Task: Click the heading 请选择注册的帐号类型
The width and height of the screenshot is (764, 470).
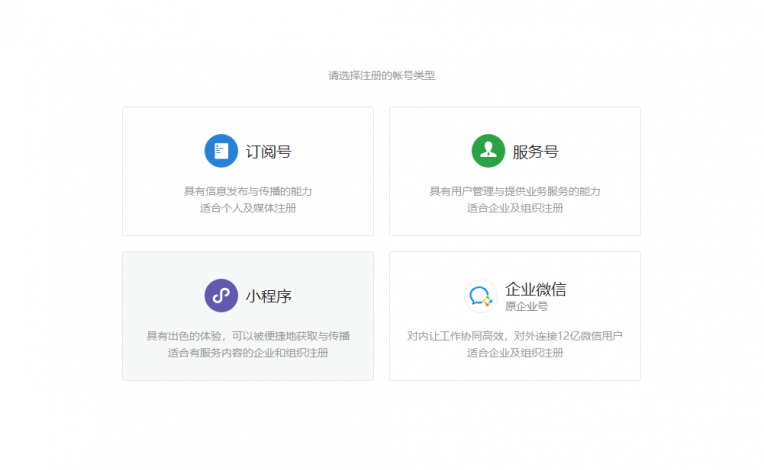Action: [382, 75]
